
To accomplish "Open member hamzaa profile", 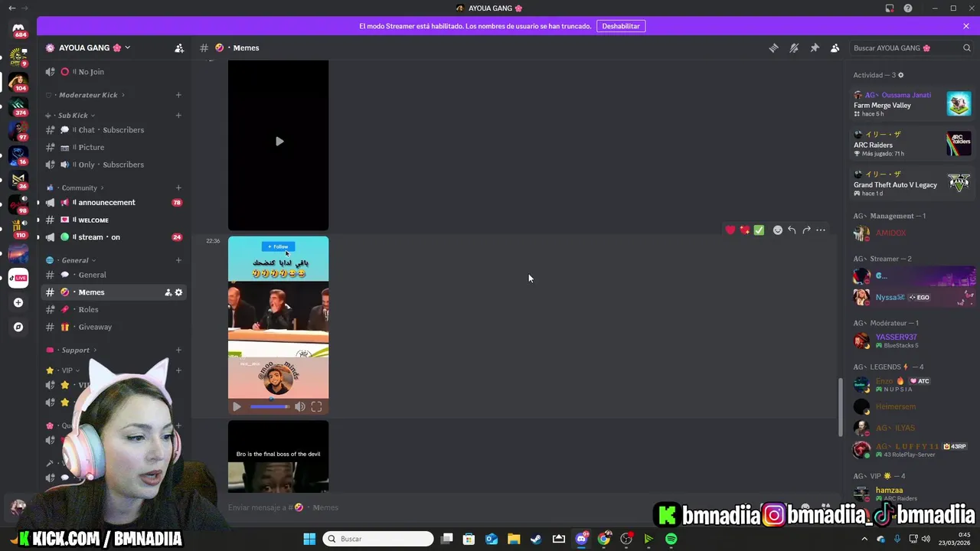I will click(x=913, y=494).
